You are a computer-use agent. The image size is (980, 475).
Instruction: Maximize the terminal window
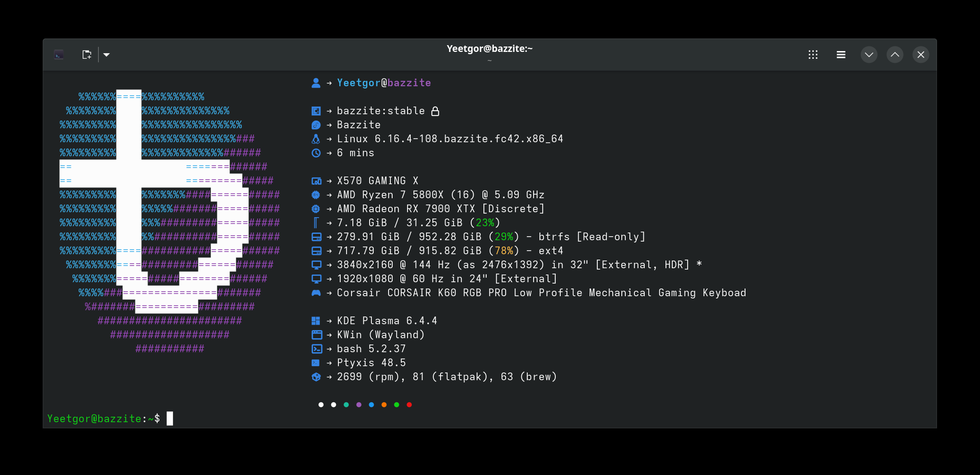[x=895, y=55]
